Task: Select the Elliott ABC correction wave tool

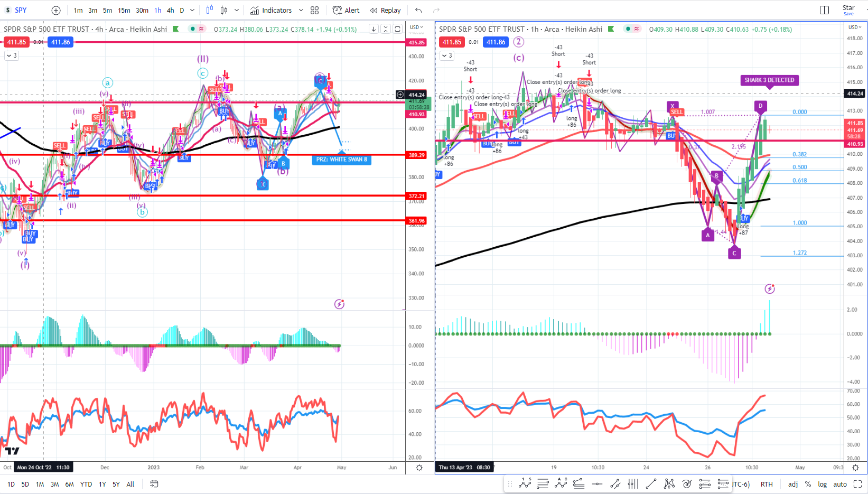Action: click(x=561, y=483)
